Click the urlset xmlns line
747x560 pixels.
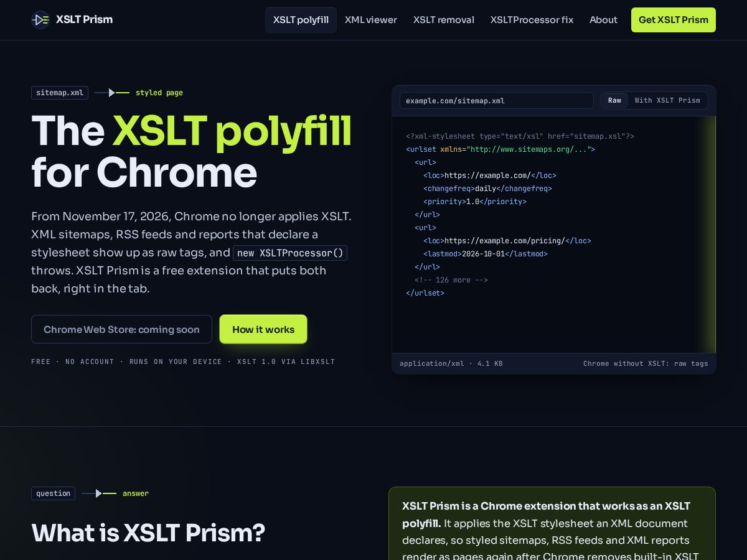click(x=500, y=149)
